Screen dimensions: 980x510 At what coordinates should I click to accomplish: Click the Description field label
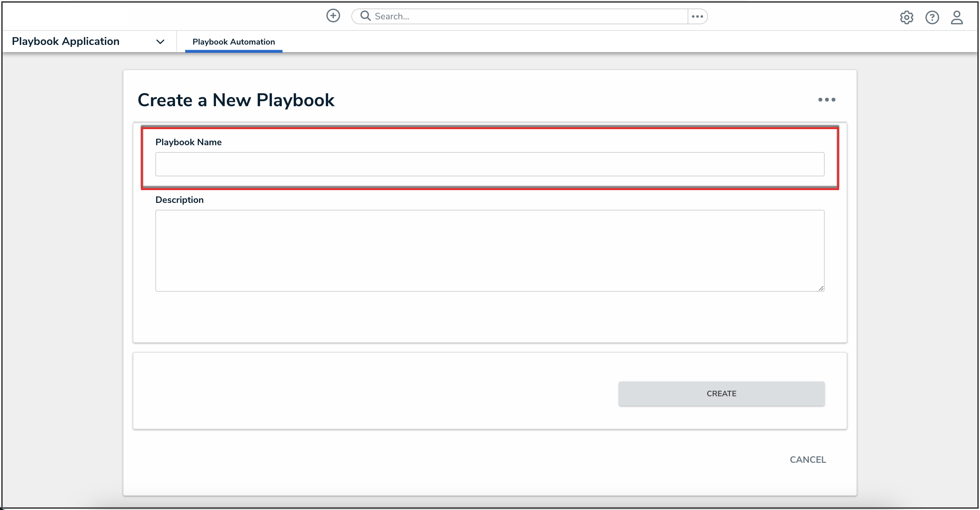pyautogui.click(x=179, y=200)
